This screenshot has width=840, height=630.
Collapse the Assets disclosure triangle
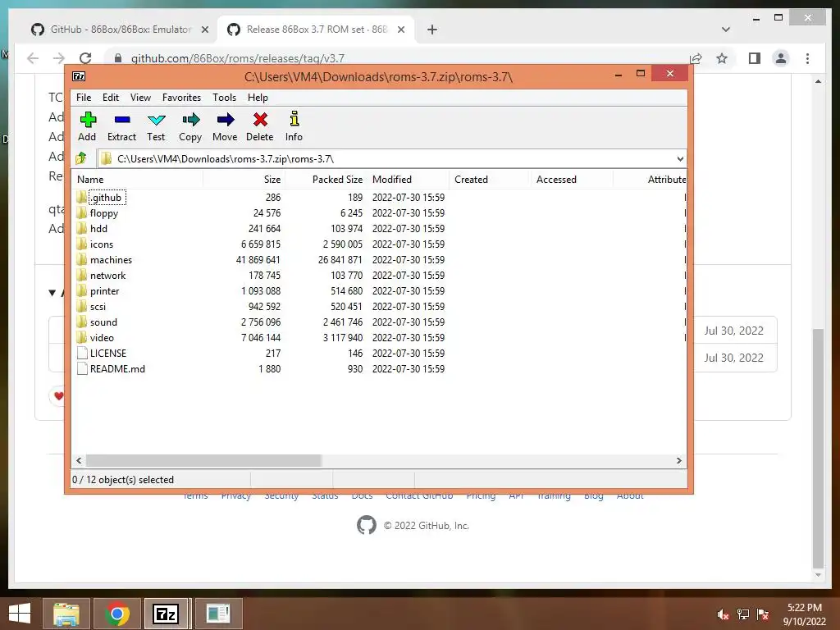(x=52, y=293)
